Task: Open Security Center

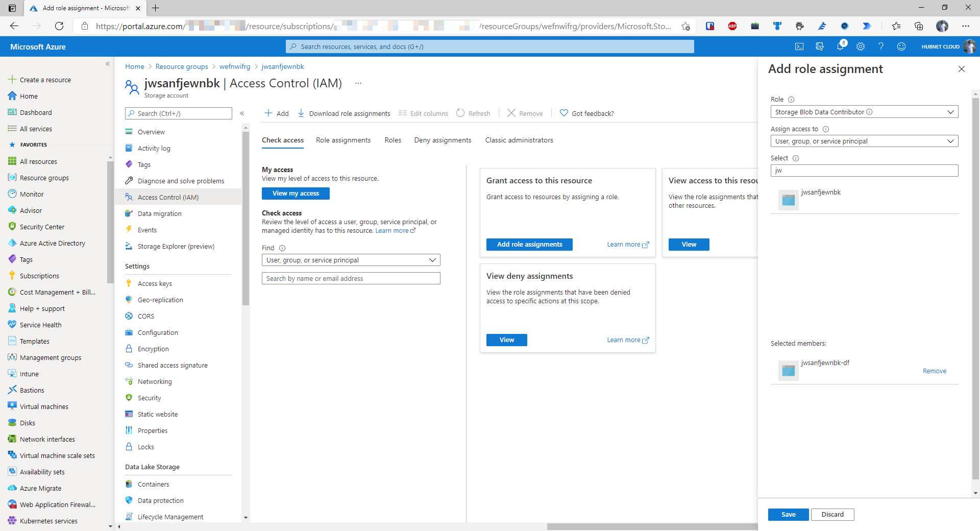Action: click(x=36, y=227)
